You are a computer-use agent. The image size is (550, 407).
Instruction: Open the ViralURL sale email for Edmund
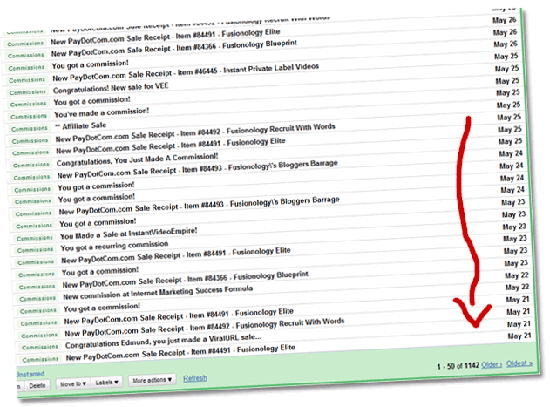click(x=163, y=341)
